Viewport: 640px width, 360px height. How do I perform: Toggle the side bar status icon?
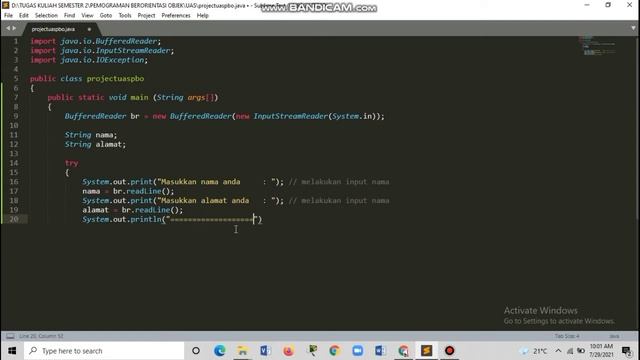coord(10,336)
